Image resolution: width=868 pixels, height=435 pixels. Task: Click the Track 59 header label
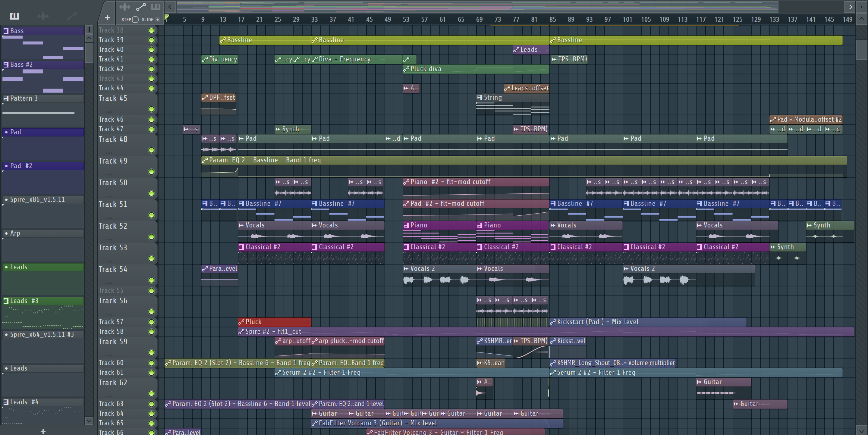click(113, 342)
